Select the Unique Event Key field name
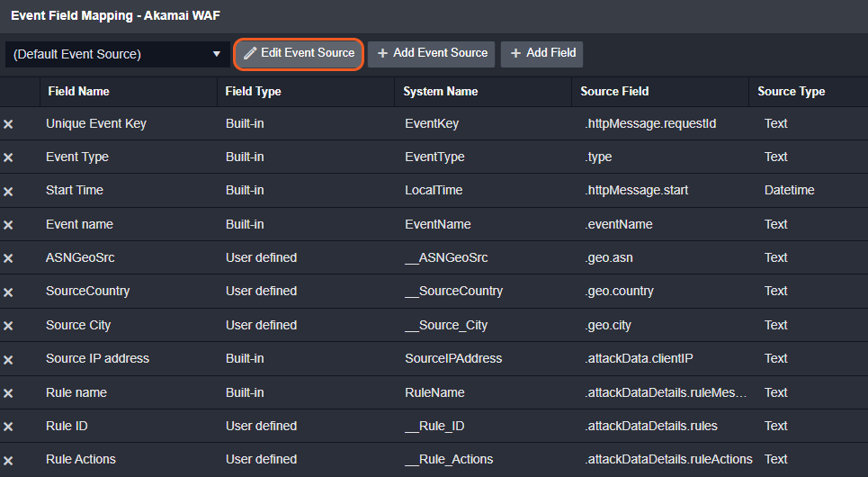868x477 pixels. point(95,123)
